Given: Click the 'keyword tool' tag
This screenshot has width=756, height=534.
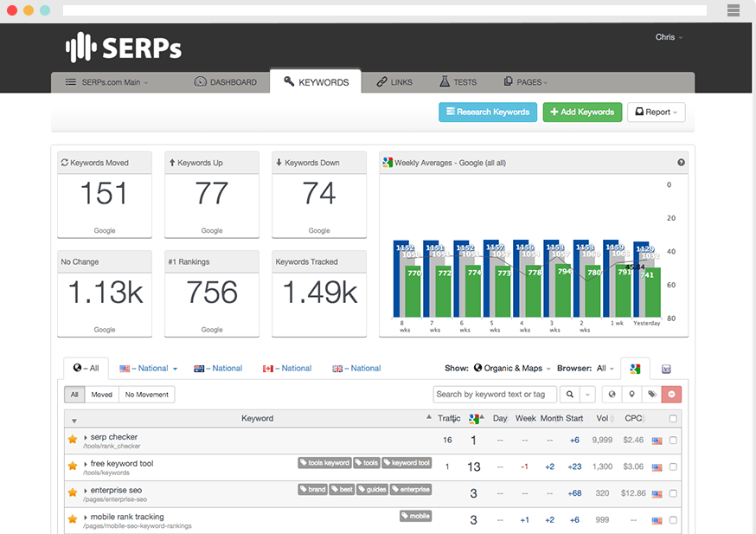Looking at the screenshot, I should [x=407, y=463].
